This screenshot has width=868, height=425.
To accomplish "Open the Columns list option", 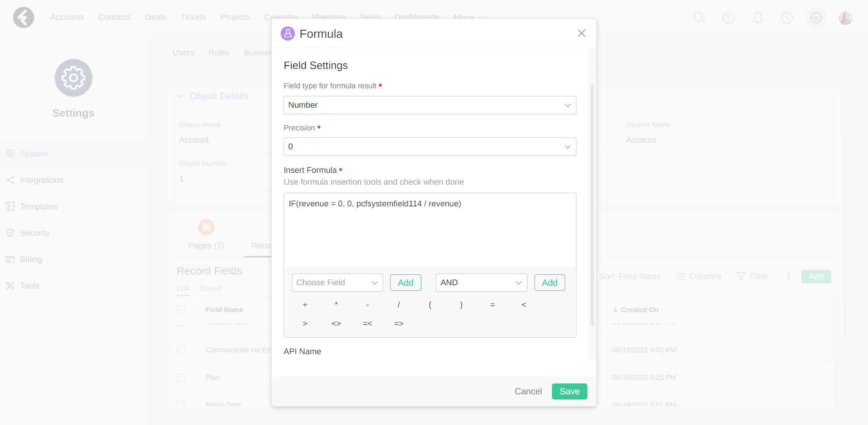I will coord(699,276).
